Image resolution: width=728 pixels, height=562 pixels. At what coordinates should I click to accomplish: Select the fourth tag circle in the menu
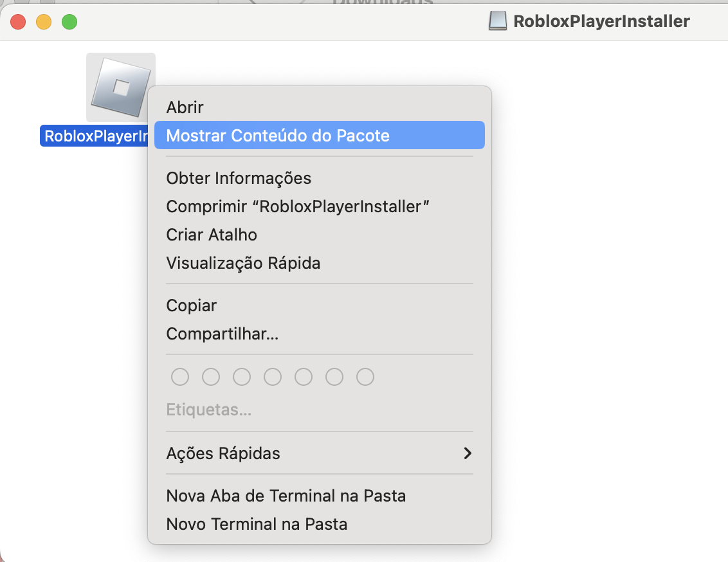coord(273,377)
